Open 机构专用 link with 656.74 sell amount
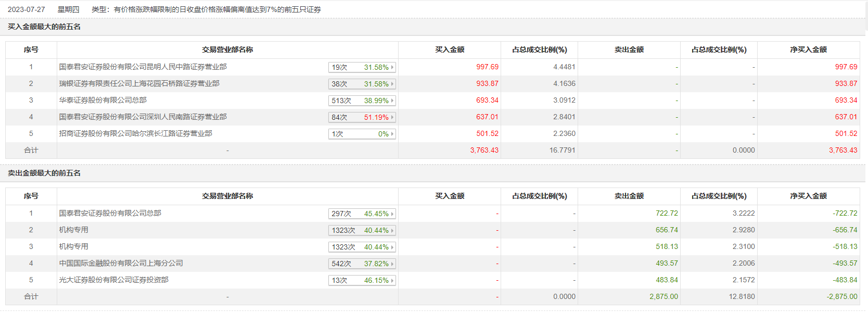Screen dimensions: 868x312 coord(73,230)
